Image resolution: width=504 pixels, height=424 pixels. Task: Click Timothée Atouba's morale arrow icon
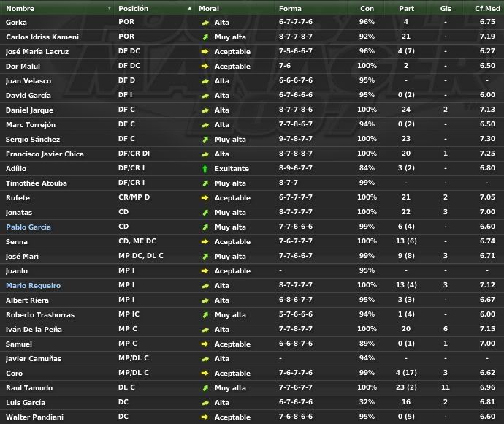click(x=205, y=183)
